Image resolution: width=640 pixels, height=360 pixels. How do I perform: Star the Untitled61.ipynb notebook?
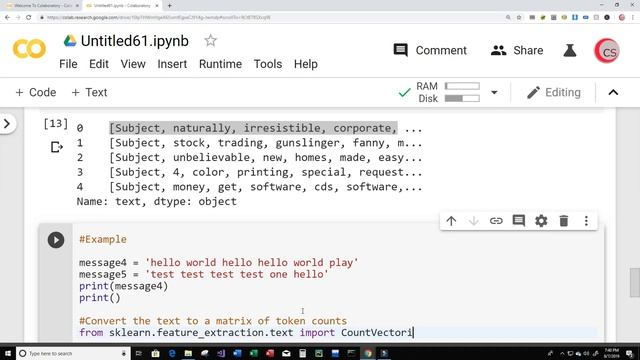210,40
